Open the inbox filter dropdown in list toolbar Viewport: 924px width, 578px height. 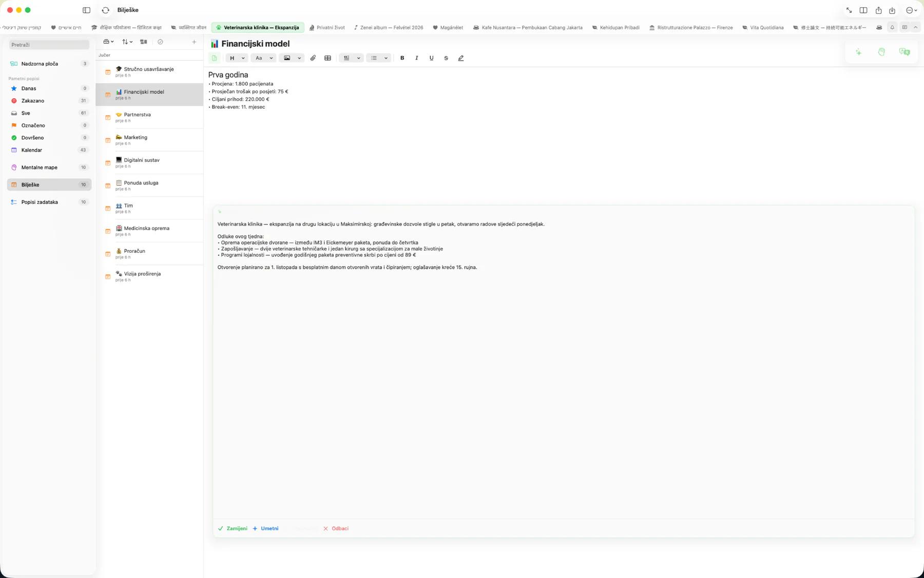108,42
